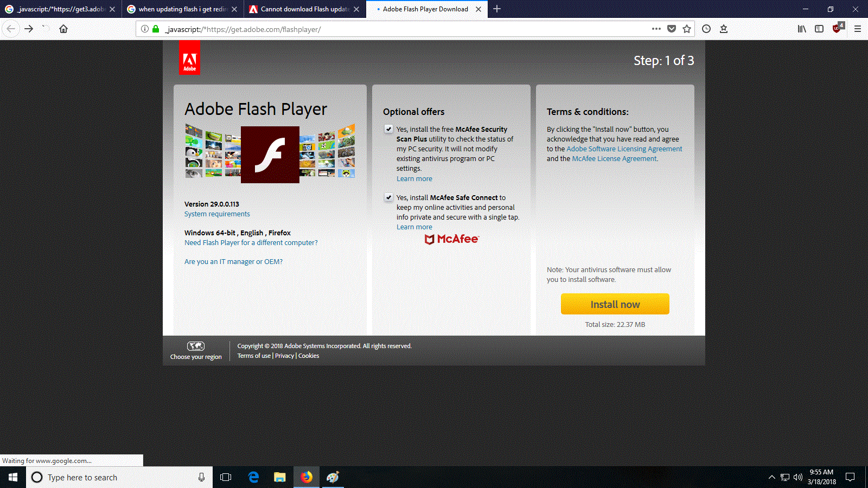Open Task View on the taskbar
Viewport: 868px width, 488px height.
click(226, 477)
